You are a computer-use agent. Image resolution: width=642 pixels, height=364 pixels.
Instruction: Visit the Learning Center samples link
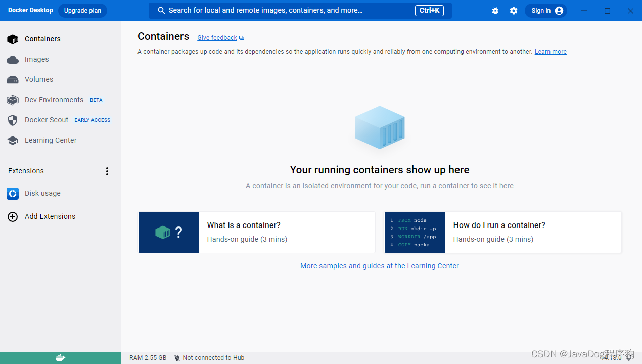(x=379, y=266)
